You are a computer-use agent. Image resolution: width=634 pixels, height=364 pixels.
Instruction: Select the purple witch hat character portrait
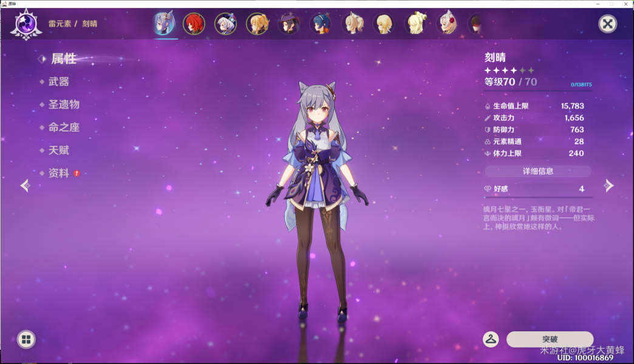click(x=289, y=24)
